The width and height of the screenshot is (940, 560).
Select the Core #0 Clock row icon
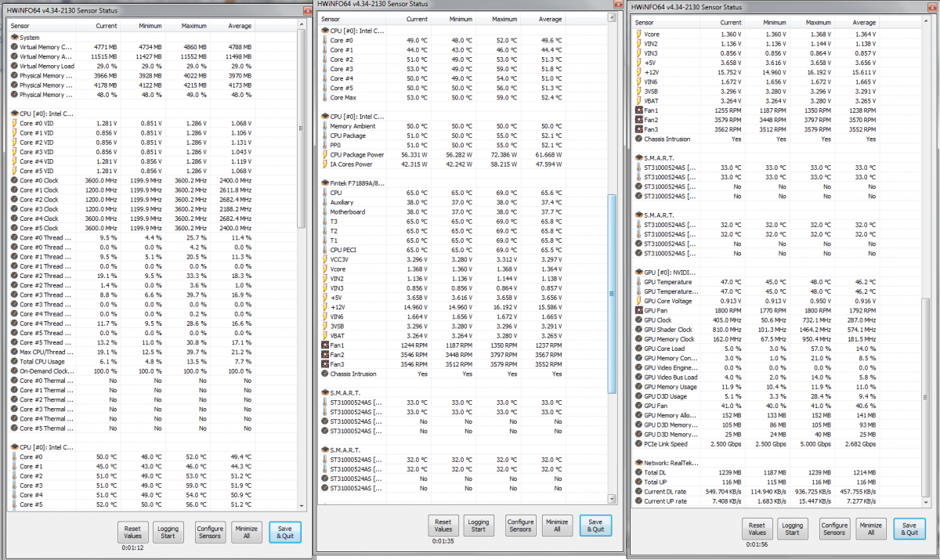pos(13,180)
